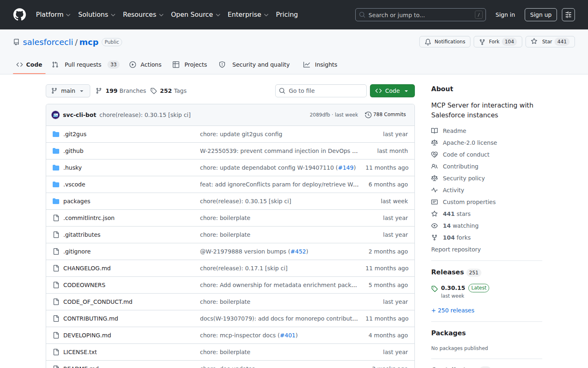This screenshot has height=368, width=588.
Task: Click the Sign up button
Action: pos(541,15)
